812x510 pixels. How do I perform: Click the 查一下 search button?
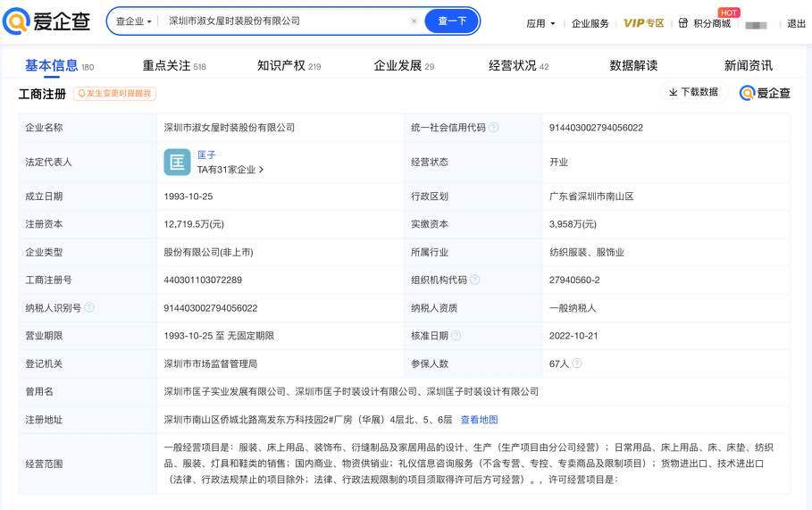(452, 21)
